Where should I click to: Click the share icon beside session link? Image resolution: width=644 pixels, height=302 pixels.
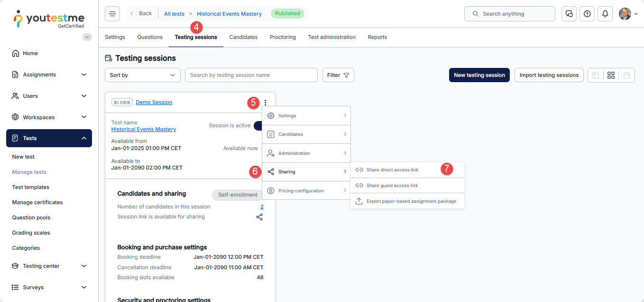pyautogui.click(x=259, y=217)
